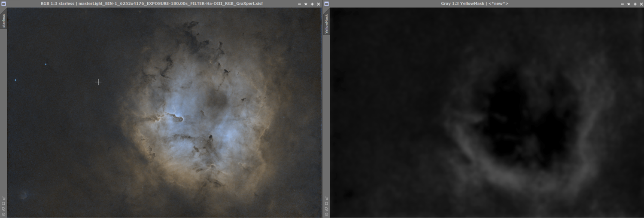Screen dimensions: 644x218
Task: Iconize the YellowMask image window
Action: 622,4
